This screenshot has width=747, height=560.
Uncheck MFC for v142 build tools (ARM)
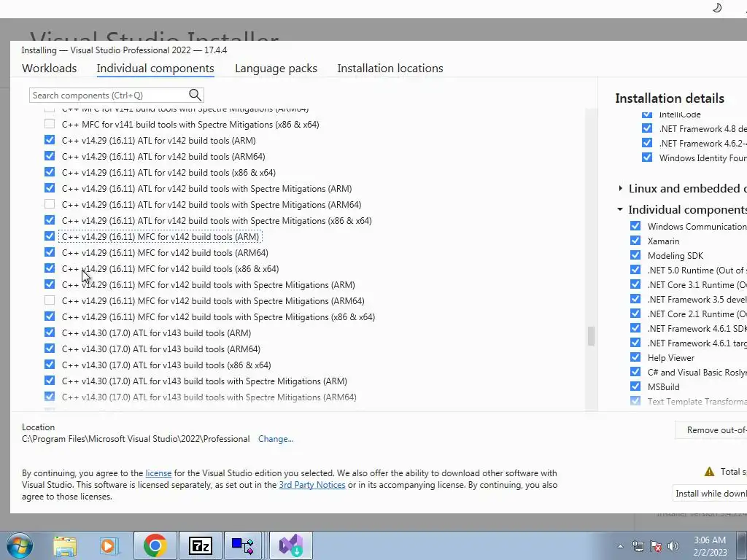(x=50, y=236)
